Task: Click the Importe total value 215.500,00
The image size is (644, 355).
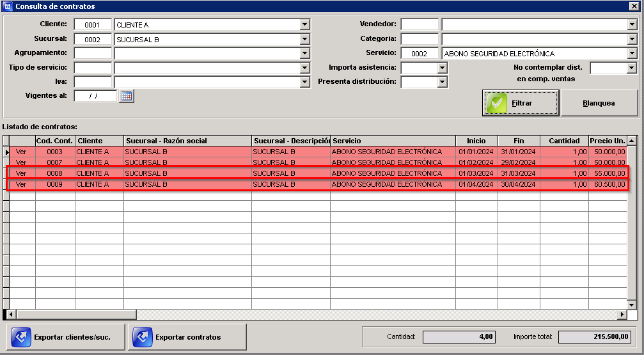Action: point(594,337)
